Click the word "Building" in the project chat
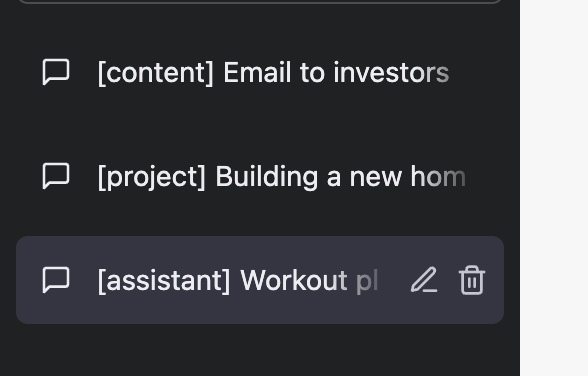Viewport: 588px width, 376px height. pyautogui.click(x=267, y=177)
